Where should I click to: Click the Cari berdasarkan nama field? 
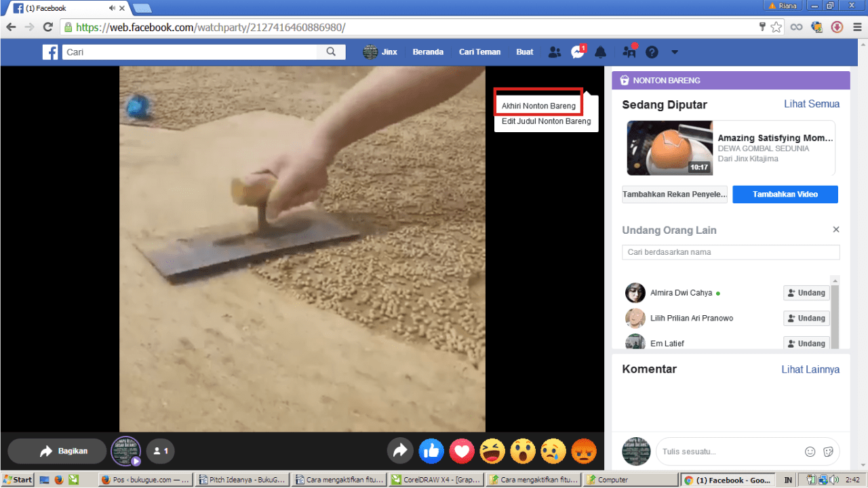point(731,252)
